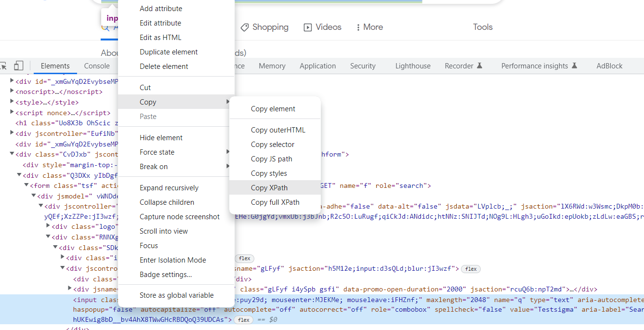Select Capture node screenshot
The height and width of the screenshot is (330, 644).
[176, 217]
